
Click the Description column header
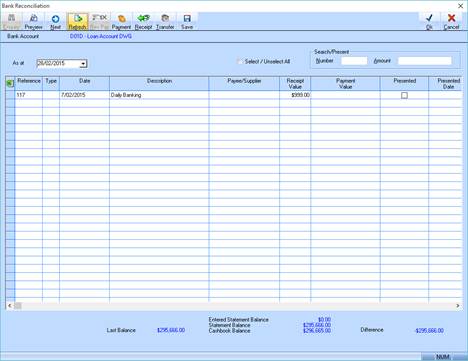[x=159, y=83]
